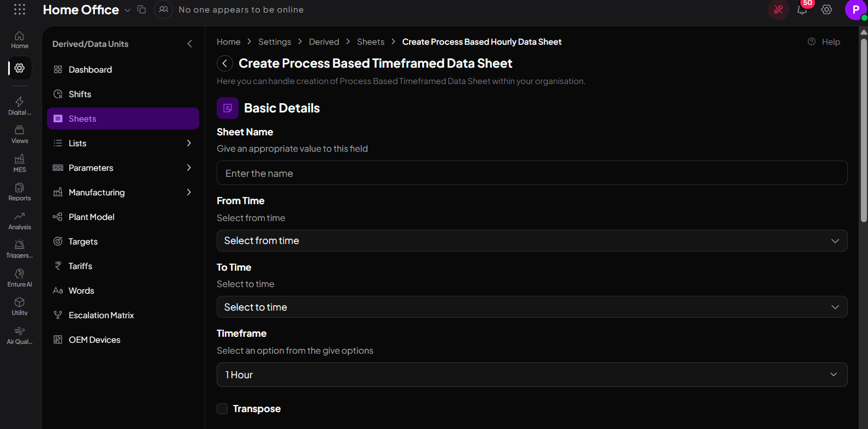
Task: Click the Manufacturing sidebar label
Action: tap(97, 192)
